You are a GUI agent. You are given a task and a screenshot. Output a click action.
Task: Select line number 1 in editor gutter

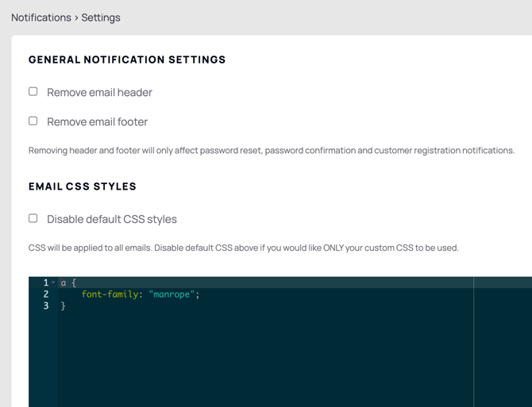[x=46, y=282]
